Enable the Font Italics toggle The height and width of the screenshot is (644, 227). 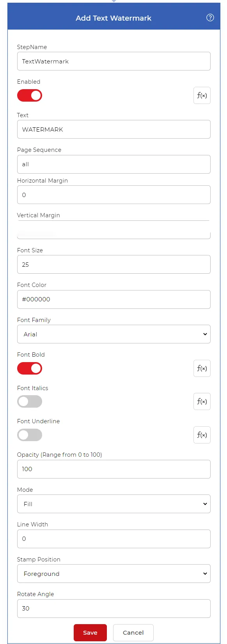click(30, 401)
